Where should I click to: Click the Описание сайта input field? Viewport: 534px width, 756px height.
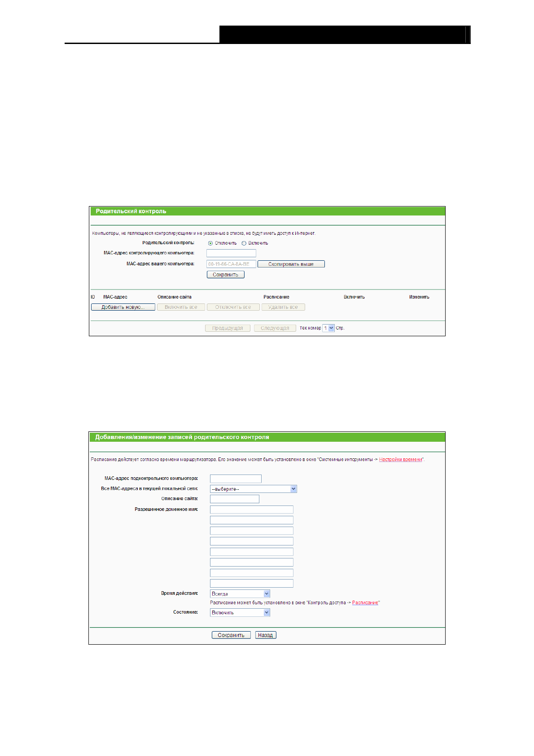234,499
